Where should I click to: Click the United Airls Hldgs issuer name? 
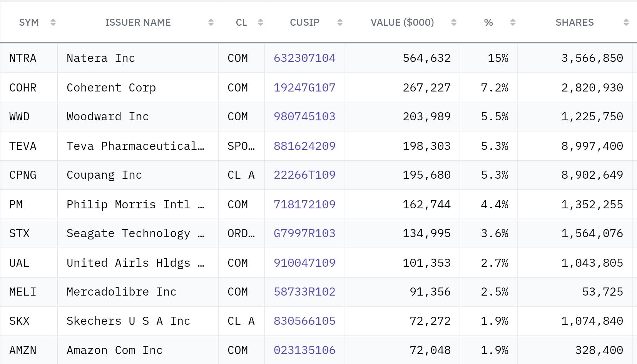click(x=135, y=263)
